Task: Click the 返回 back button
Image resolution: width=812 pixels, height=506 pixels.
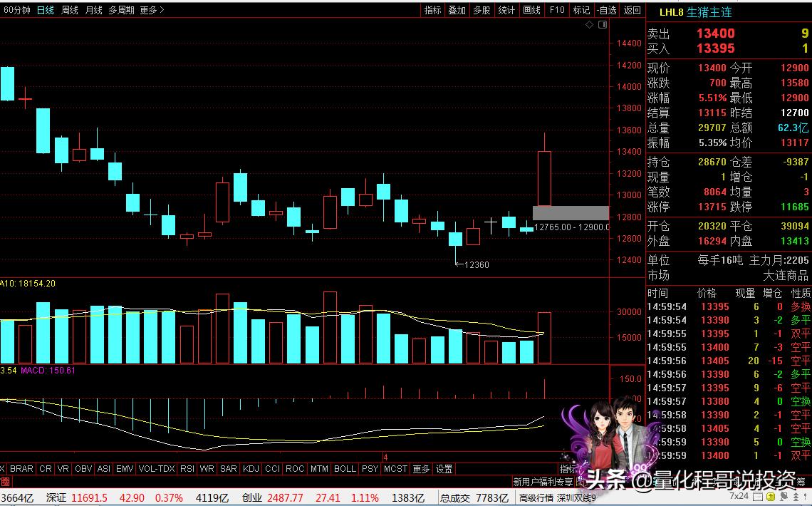Action: (632, 10)
